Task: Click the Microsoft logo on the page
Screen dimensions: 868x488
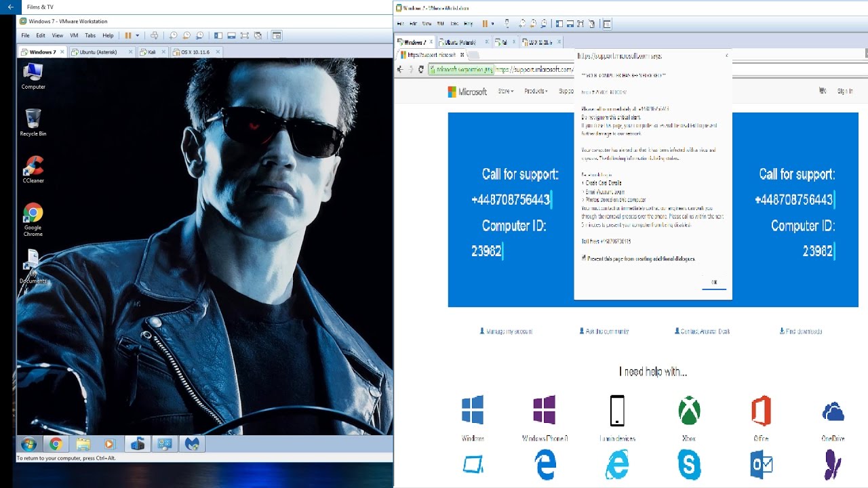Action: point(467,91)
